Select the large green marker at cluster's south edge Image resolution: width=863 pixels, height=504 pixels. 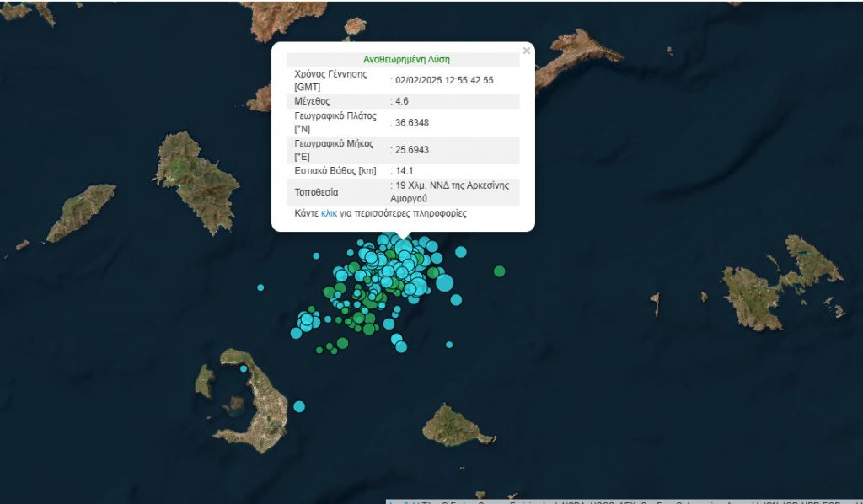click(342, 343)
